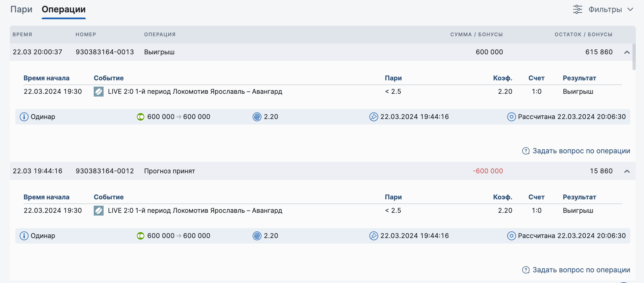Image resolution: width=644 pixels, height=283 pixels.
Task: Click Рассчитана status icon in first summary
Action: point(511,117)
